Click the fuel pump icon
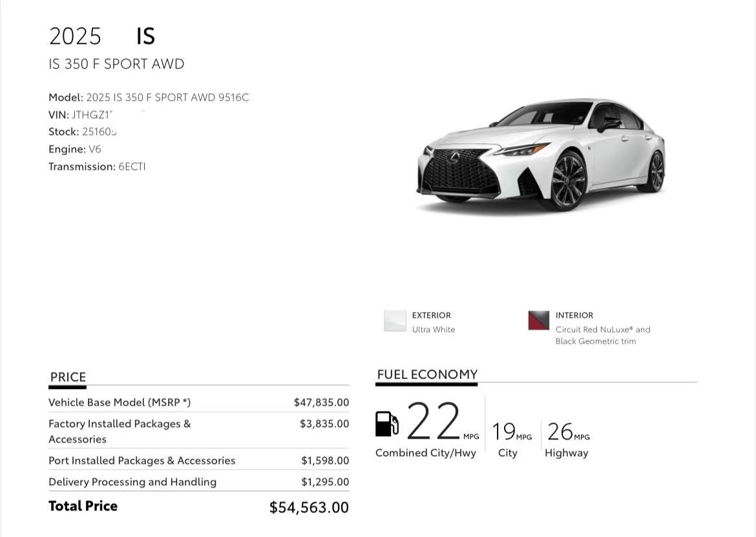 tap(386, 424)
